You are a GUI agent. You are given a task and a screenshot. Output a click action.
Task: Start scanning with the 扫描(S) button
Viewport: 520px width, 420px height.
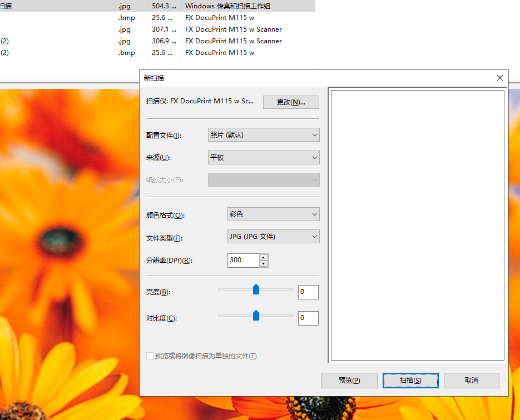click(410, 380)
